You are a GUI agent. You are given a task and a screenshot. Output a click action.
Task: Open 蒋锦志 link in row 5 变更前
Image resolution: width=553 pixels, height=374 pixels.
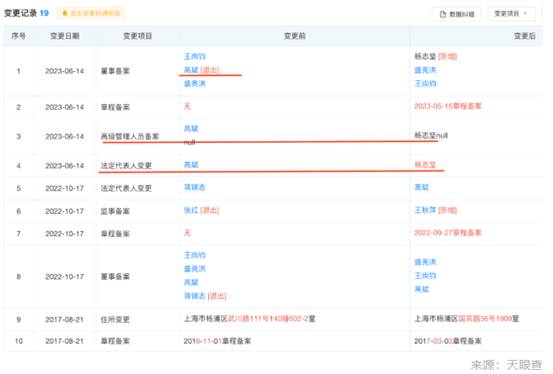195,187
